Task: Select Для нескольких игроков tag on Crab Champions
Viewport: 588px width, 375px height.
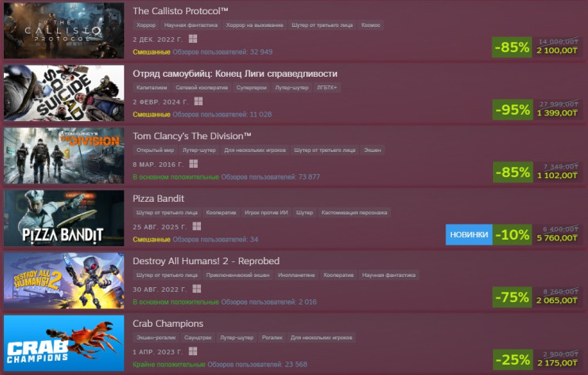Action: coord(321,338)
